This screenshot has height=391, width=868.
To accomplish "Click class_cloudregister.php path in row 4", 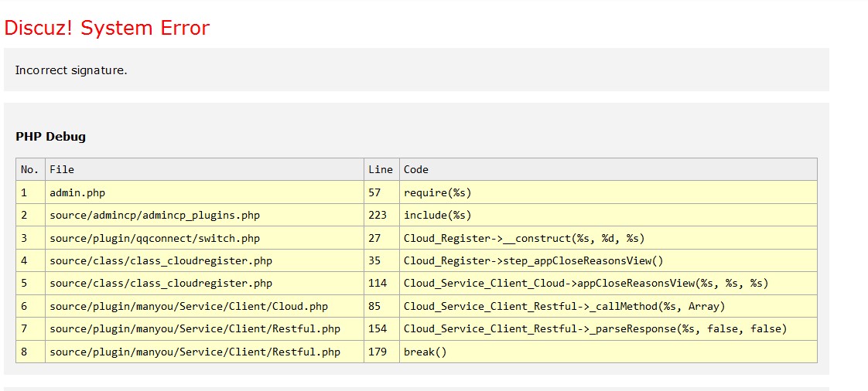I will (161, 260).
